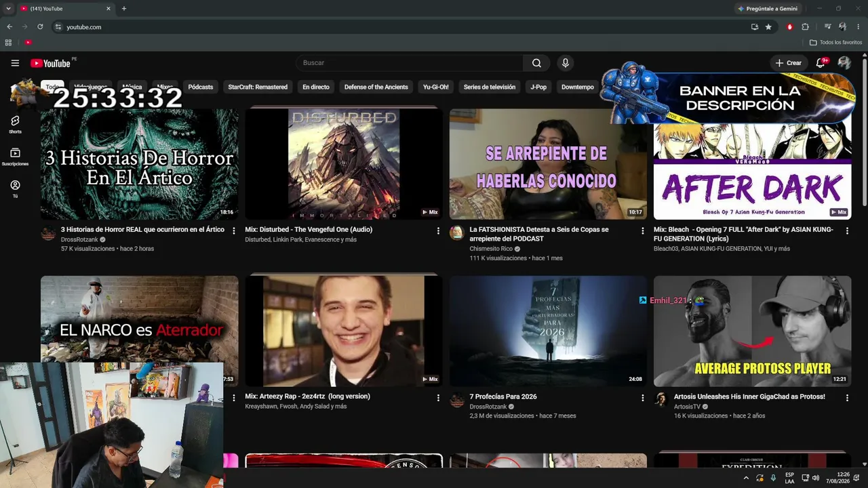
Task: Open the account avatar menu
Action: [x=844, y=63]
